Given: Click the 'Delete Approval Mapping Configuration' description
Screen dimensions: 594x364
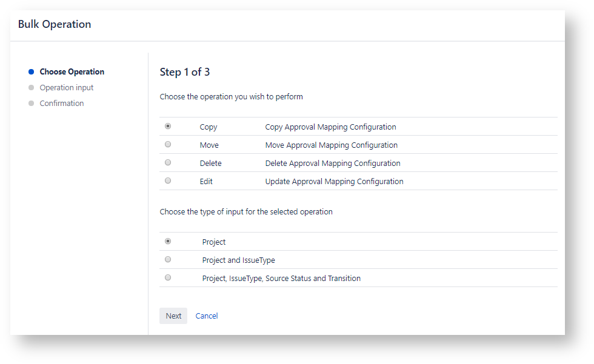Looking at the screenshot, I should tap(333, 163).
